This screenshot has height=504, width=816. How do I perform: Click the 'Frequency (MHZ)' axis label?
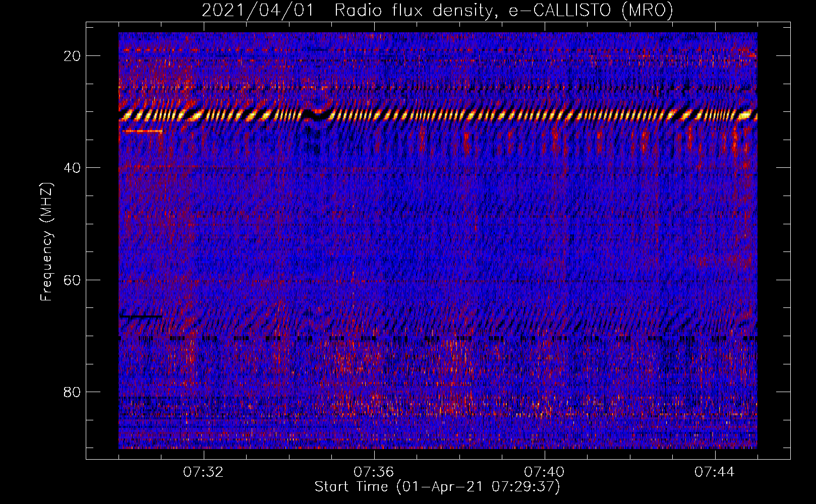click(46, 242)
